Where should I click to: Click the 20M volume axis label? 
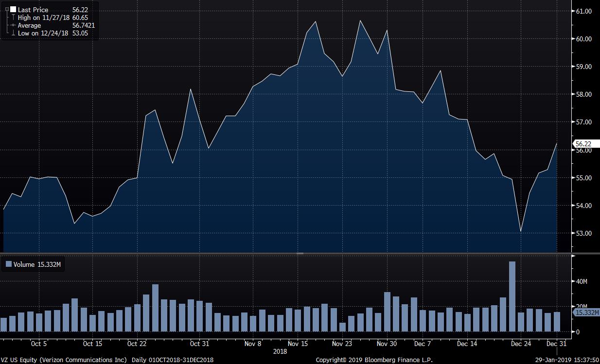(582, 307)
